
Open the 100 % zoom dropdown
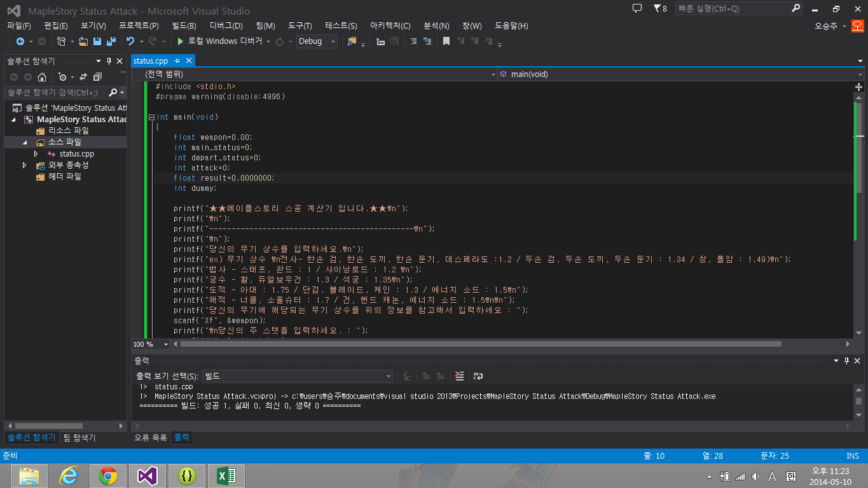pos(166,344)
